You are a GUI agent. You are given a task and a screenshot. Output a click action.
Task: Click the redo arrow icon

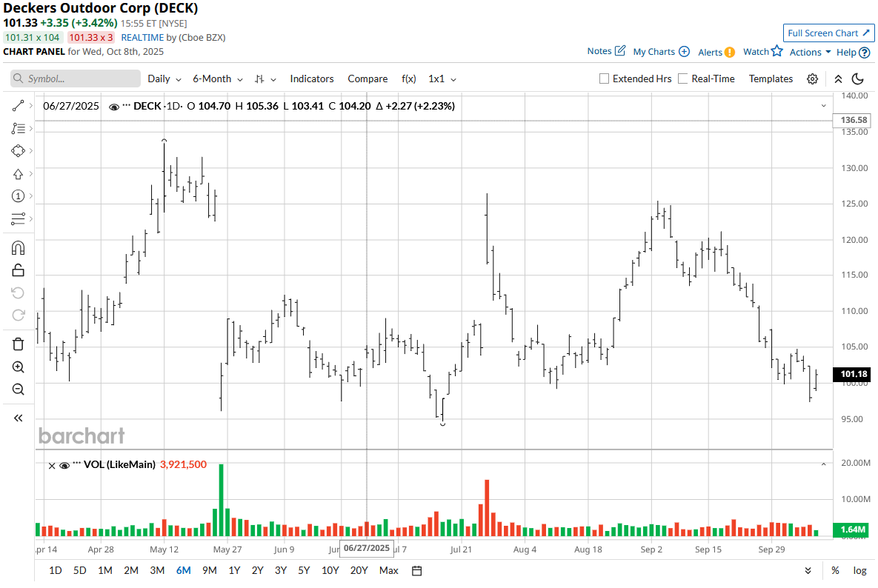(18, 315)
